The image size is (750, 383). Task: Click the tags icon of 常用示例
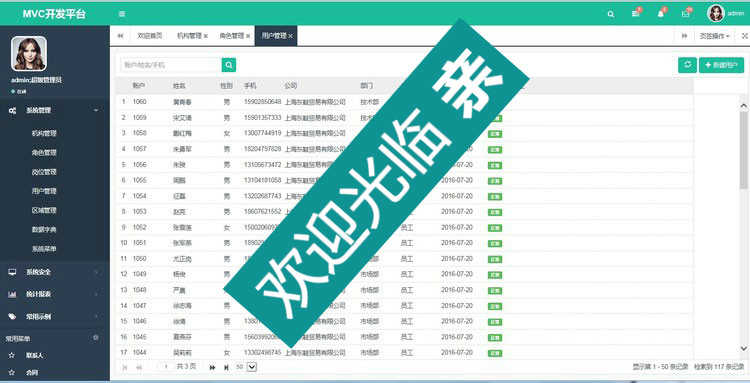[x=12, y=316]
